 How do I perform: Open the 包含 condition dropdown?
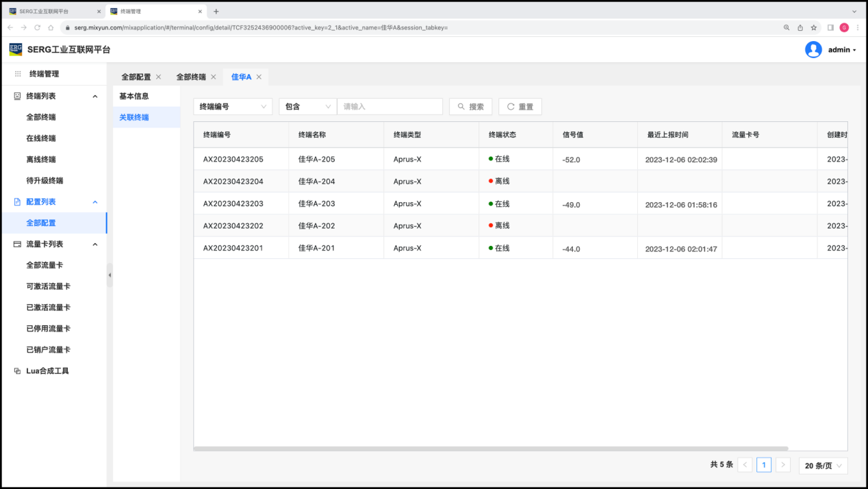307,107
